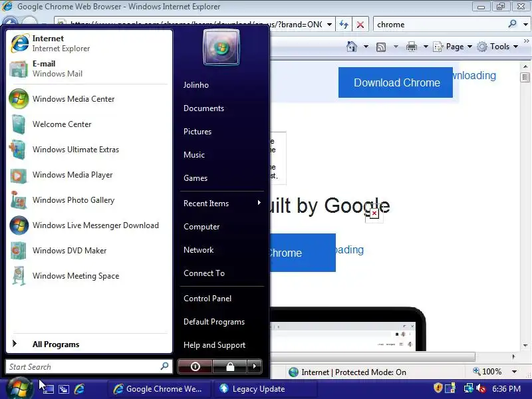Click the Windows Start orb
Viewport: 532px width, 399px height.
tap(20, 388)
